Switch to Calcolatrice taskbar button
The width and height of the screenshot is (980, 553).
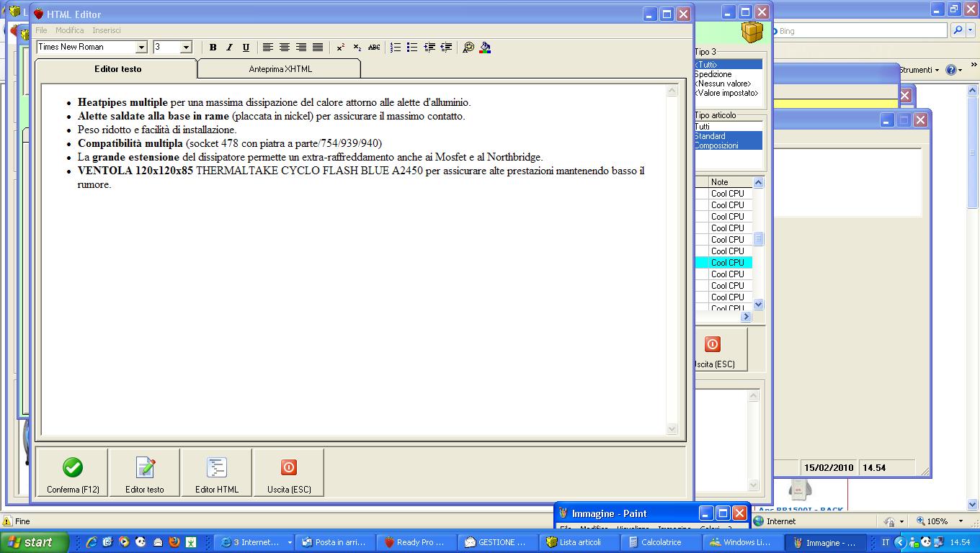(659, 542)
